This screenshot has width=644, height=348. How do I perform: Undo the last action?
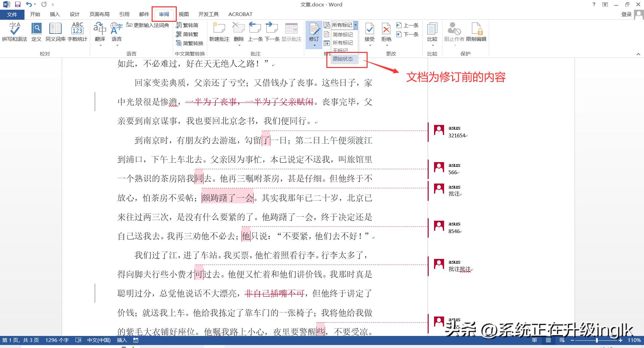(x=29, y=4)
